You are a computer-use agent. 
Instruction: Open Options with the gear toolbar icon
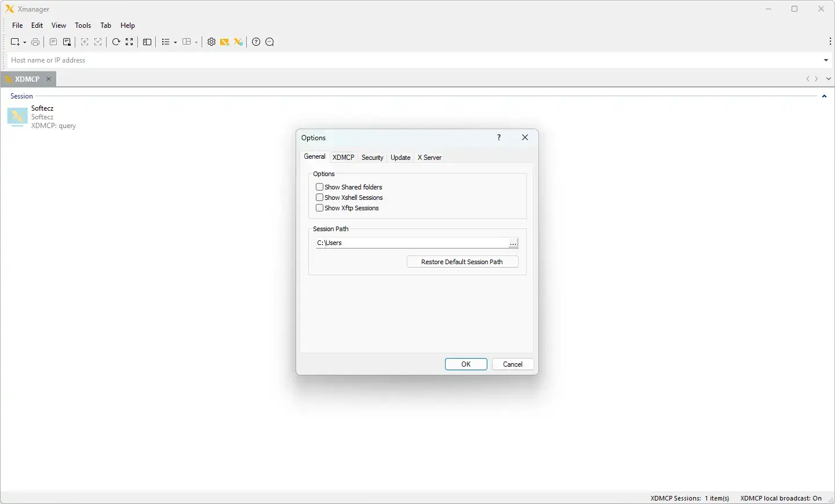pos(212,42)
